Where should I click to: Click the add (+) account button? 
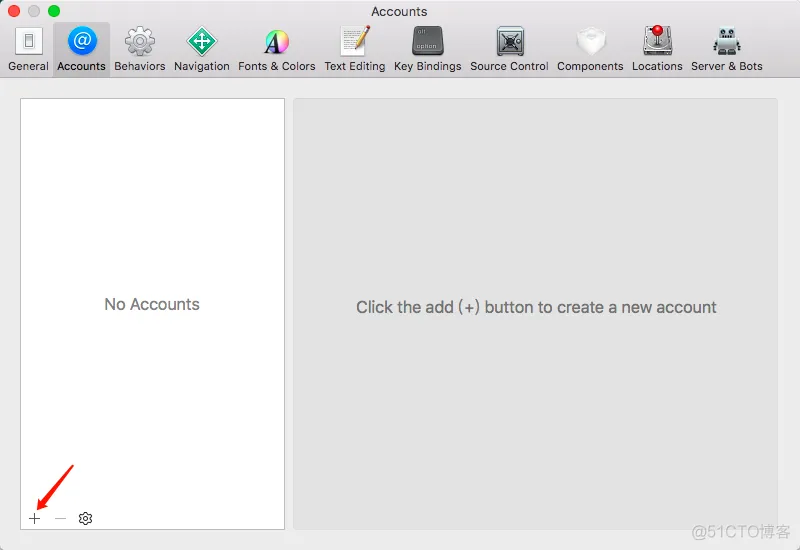pyautogui.click(x=35, y=518)
